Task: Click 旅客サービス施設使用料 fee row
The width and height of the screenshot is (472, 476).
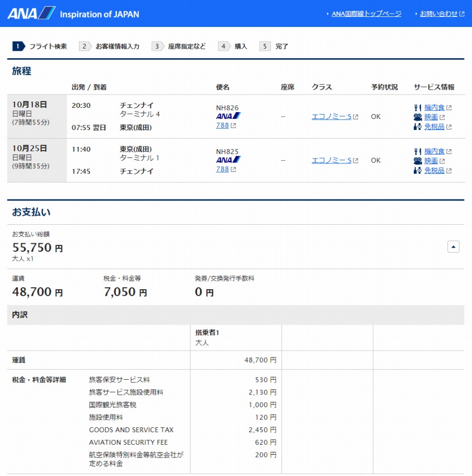Action: [x=183, y=392]
